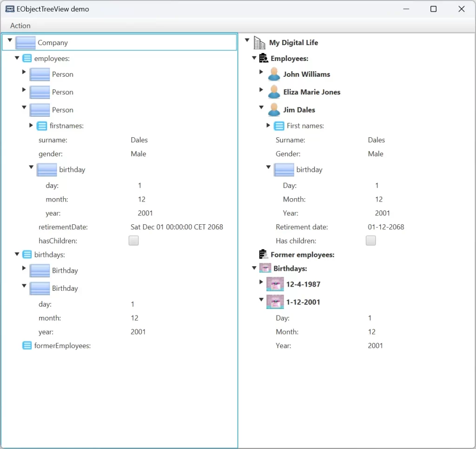Image resolution: width=476 pixels, height=449 pixels.
Task: Expand the first Person node
Action: (x=24, y=72)
